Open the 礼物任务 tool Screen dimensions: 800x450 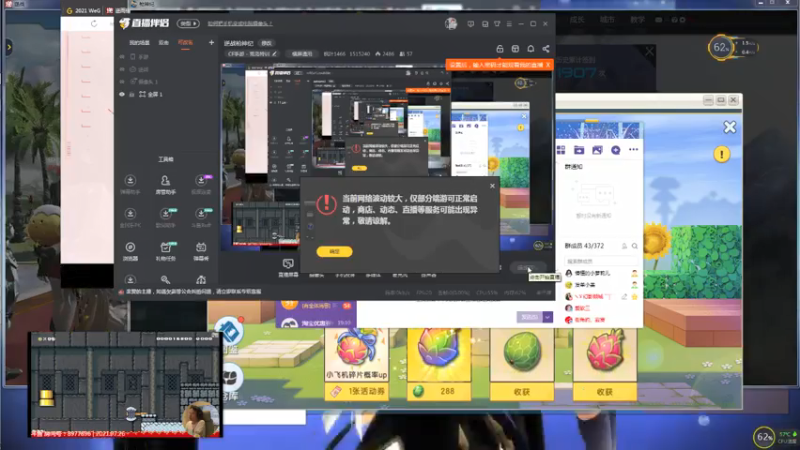pos(165,251)
